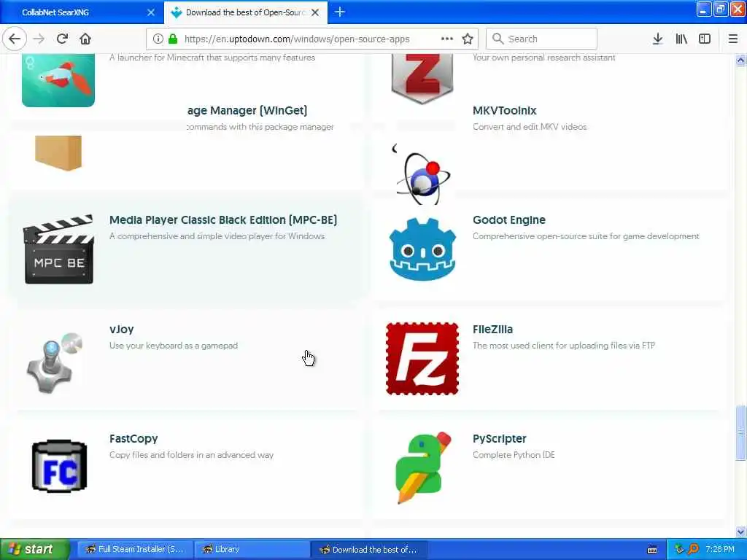Image resolution: width=747 pixels, height=560 pixels.
Task: Click the FileZilla red Fz icon
Action: [422, 359]
